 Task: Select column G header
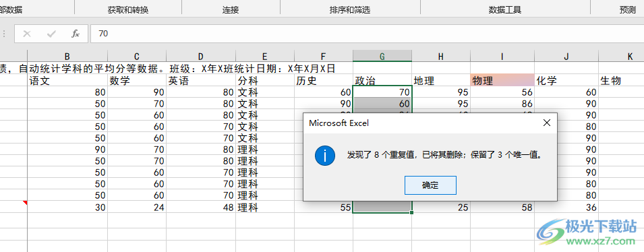click(x=382, y=57)
